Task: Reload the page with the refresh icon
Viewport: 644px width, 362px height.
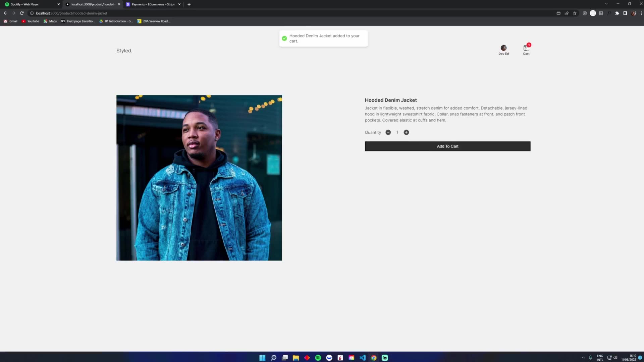Action: click(21, 13)
